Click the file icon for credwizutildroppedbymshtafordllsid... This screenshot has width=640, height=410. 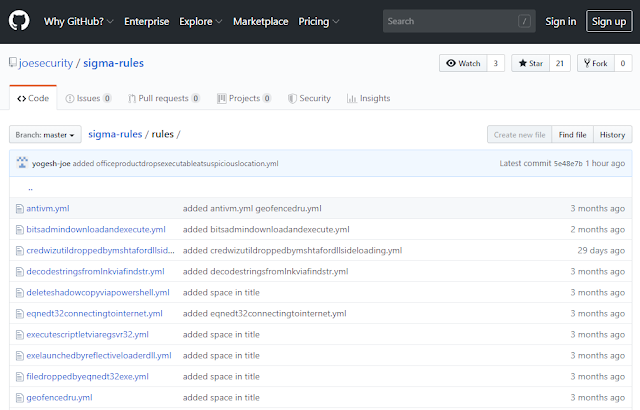[x=20, y=250]
